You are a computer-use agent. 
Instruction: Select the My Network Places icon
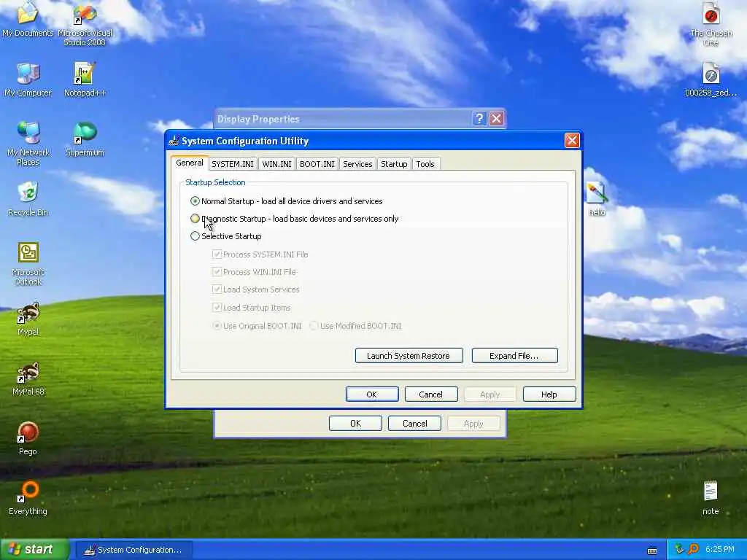tap(28, 144)
